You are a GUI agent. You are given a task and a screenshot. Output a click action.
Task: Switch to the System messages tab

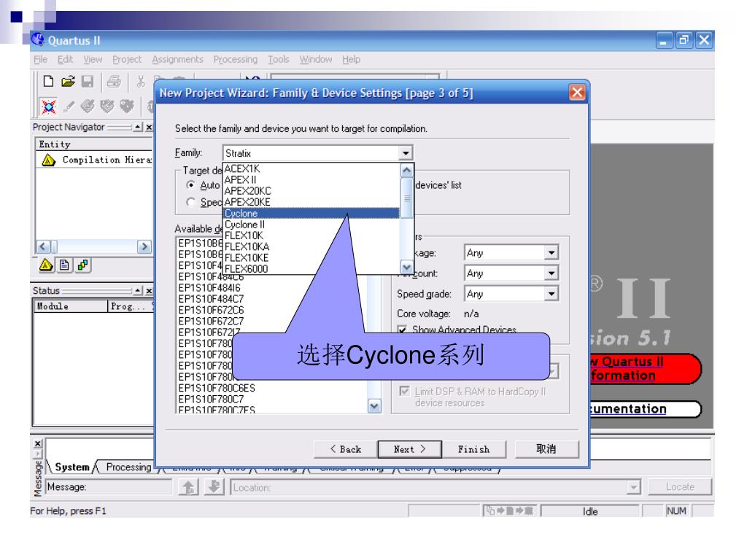(72, 467)
